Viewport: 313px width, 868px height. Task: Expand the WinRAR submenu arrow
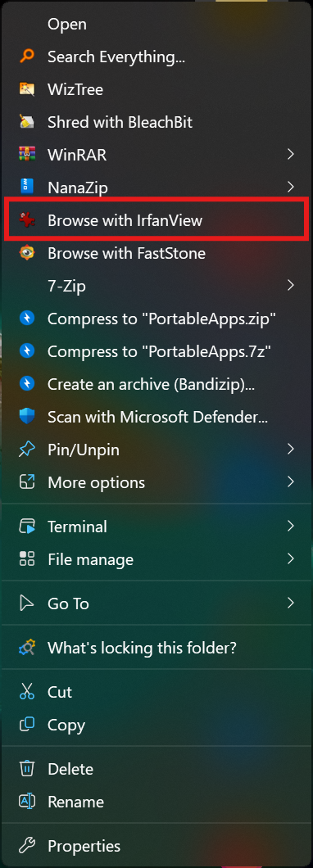click(x=291, y=155)
